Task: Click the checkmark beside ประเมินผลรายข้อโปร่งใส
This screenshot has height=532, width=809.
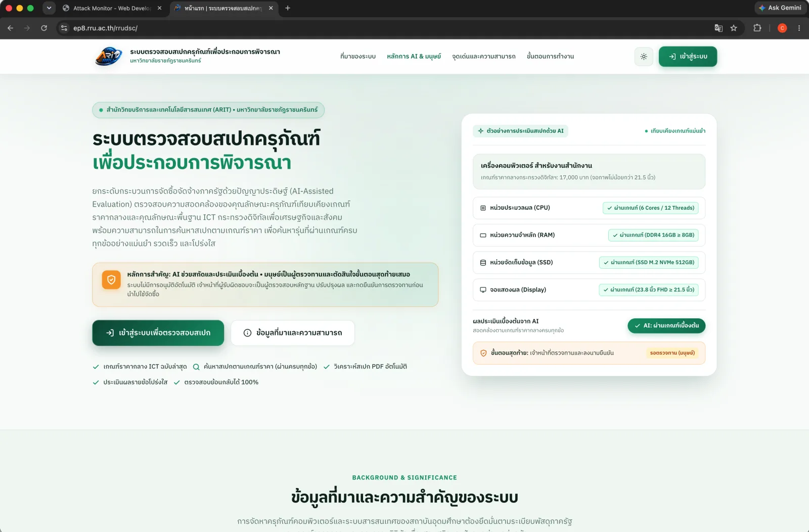Action: pyautogui.click(x=96, y=382)
